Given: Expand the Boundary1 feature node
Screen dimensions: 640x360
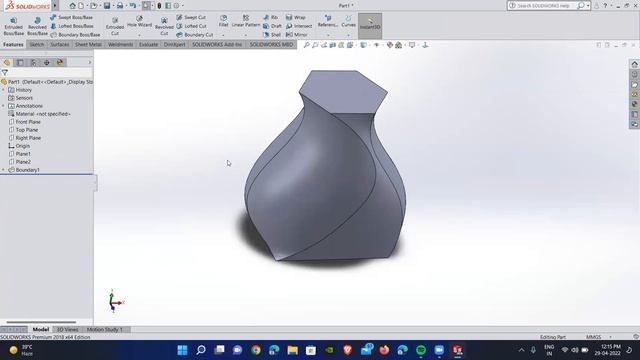Looking at the screenshot, I should tap(4, 170).
